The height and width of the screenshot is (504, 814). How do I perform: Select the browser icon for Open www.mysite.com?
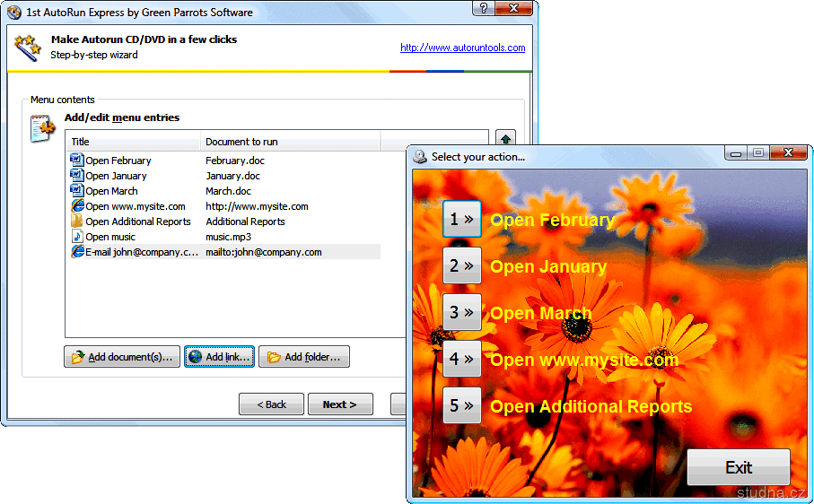point(76,206)
